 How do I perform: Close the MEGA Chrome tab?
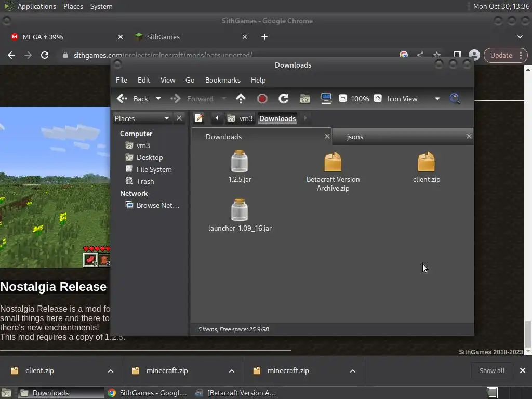point(121,37)
